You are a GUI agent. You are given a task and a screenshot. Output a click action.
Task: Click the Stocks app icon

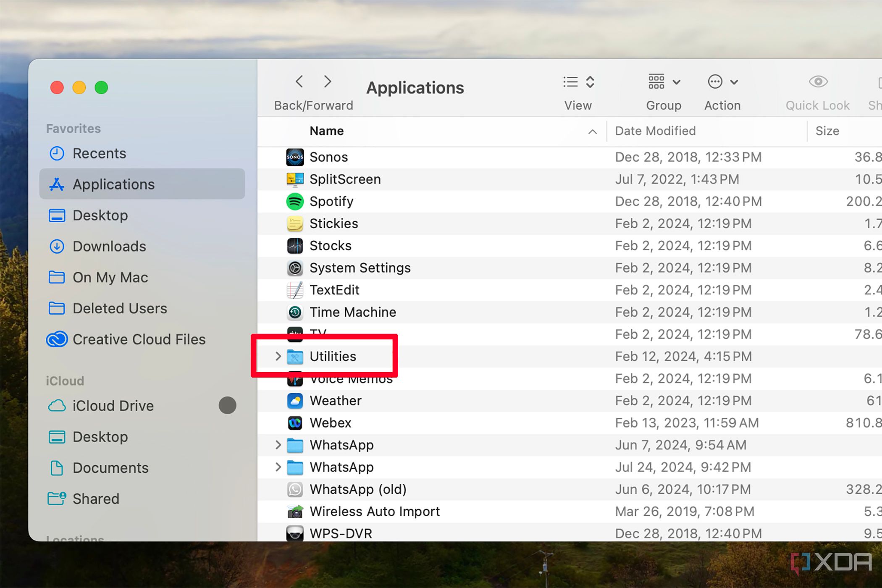(295, 246)
